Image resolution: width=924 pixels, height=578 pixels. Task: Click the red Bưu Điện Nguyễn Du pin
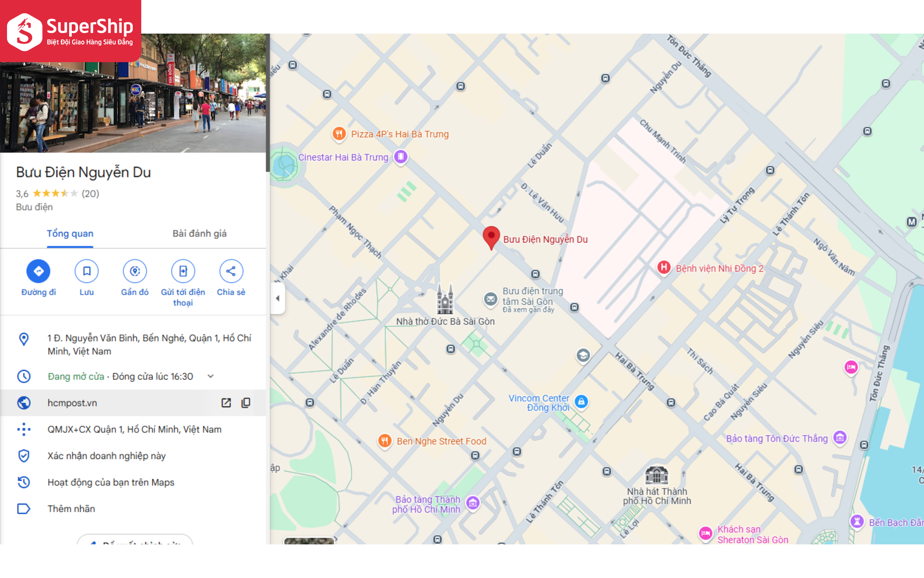coord(491,238)
